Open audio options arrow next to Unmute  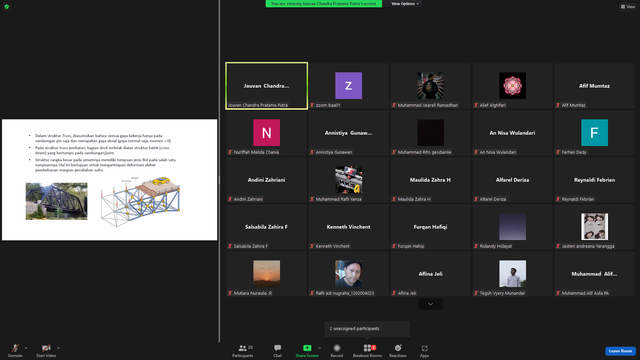tap(26, 348)
